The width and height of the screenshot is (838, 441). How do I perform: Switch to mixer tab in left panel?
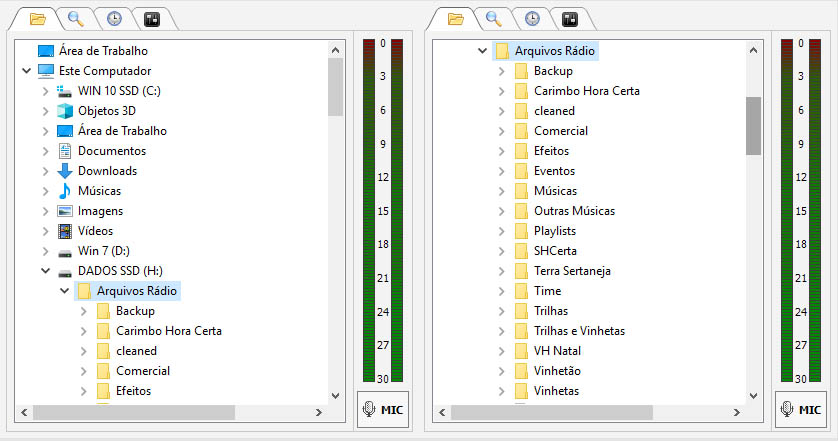click(152, 19)
